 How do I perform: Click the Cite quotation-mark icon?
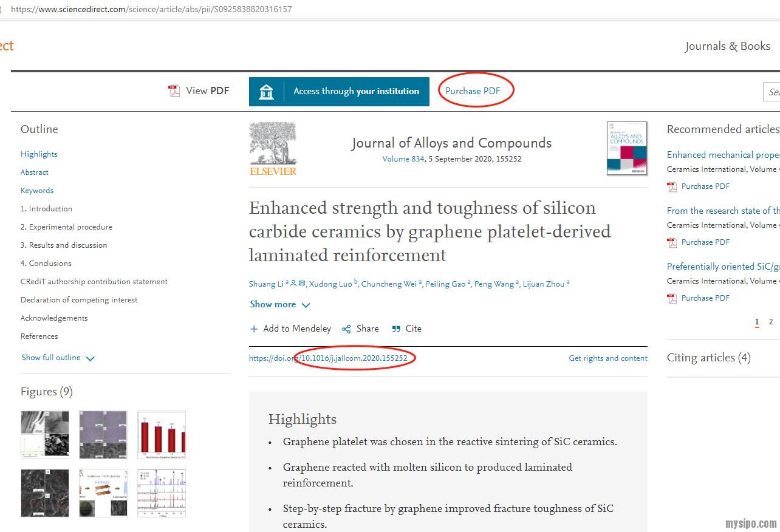coord(395,328)
